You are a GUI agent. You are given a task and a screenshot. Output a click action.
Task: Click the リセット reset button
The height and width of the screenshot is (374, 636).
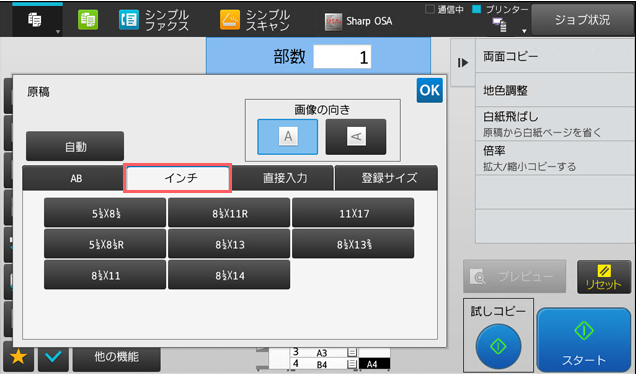coord(604,277)
